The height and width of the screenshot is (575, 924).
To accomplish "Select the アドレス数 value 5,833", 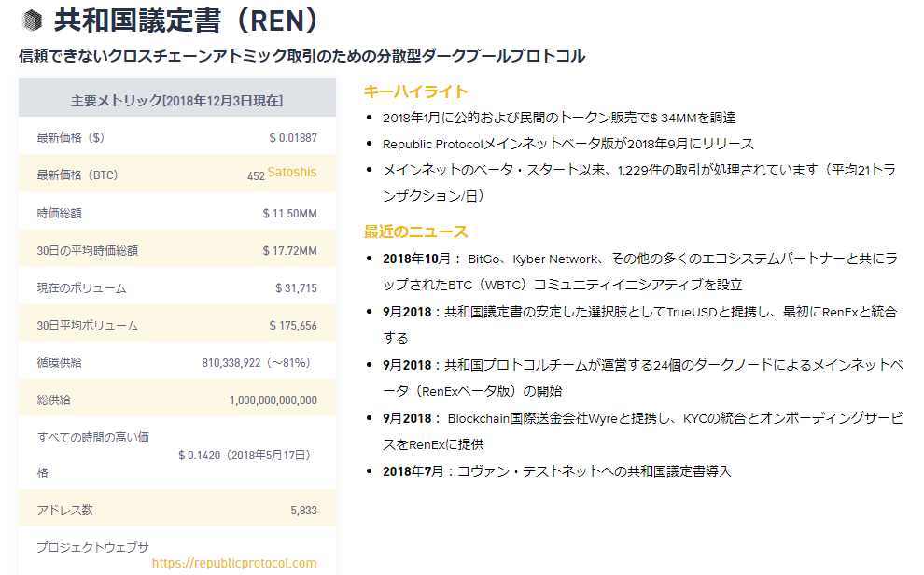I will click(303, 511).
